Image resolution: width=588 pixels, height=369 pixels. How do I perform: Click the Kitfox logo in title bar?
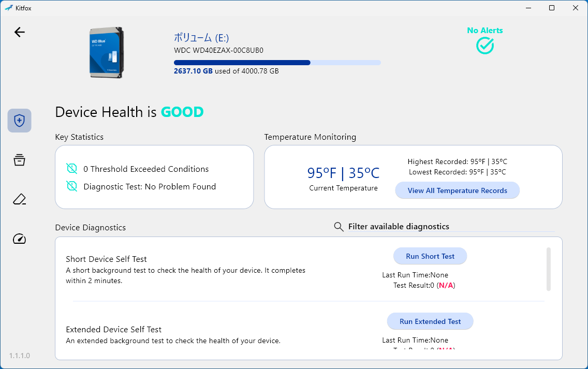[x=9, y=8]
